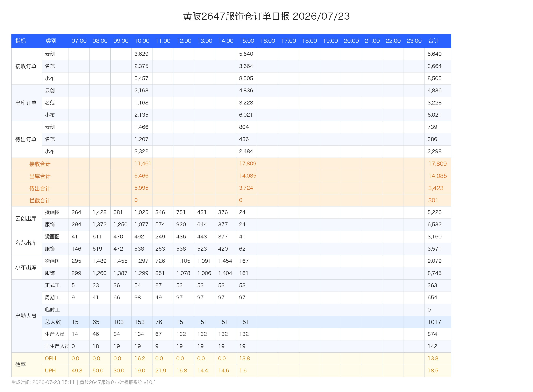Select the 1017 total in 总人数 row
This screenshot has width=533, height=392.
(x=434, y=322)
